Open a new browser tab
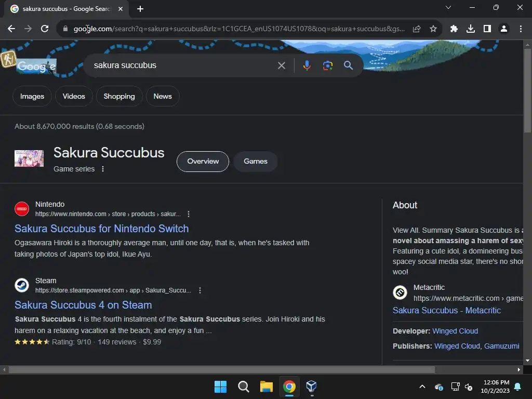 click(140, 9)
